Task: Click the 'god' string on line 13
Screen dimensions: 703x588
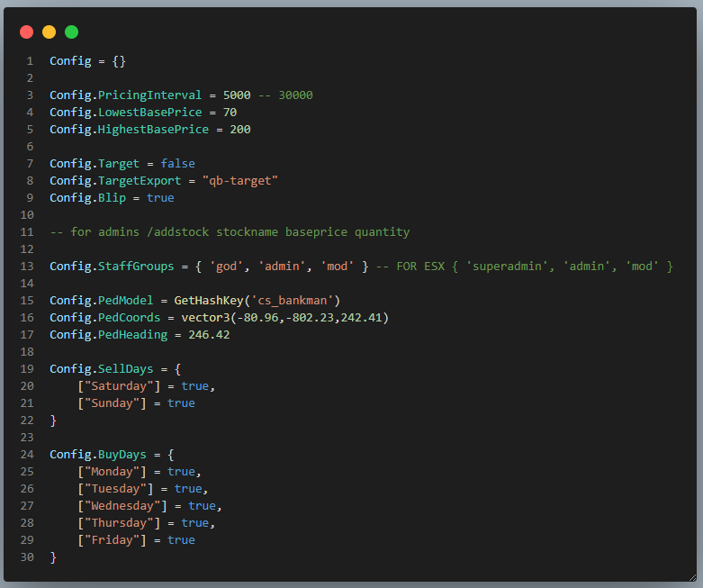Action: pos(226,267)
